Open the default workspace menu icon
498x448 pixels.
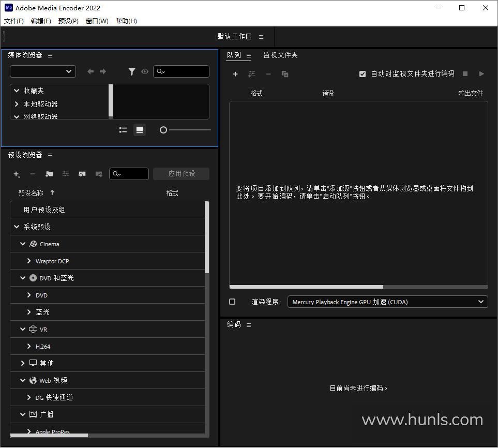click(261, 37)
